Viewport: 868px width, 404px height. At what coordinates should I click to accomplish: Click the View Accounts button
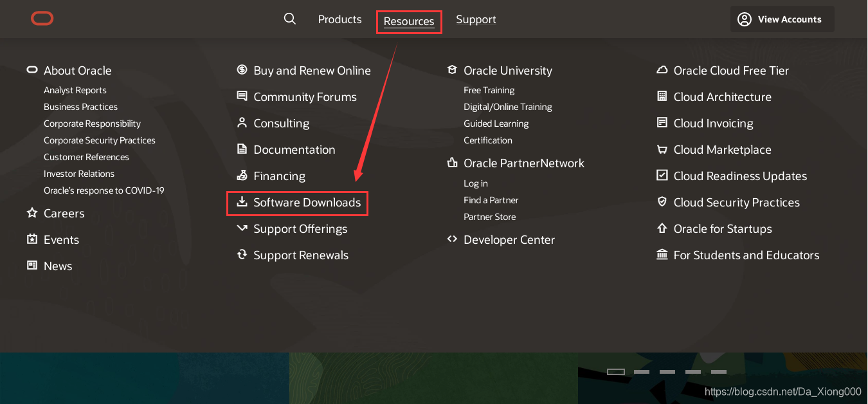coord(782,19)
